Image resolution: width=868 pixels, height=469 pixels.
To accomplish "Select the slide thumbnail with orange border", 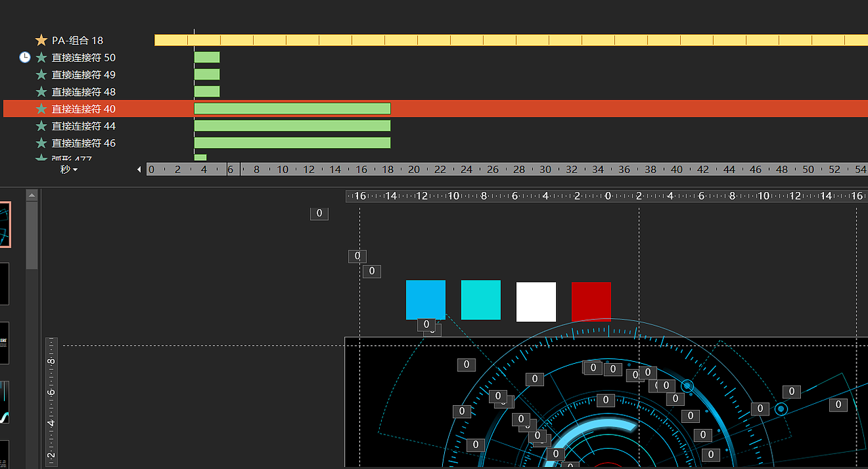I will pyautogui.click(x=5, y=225).
